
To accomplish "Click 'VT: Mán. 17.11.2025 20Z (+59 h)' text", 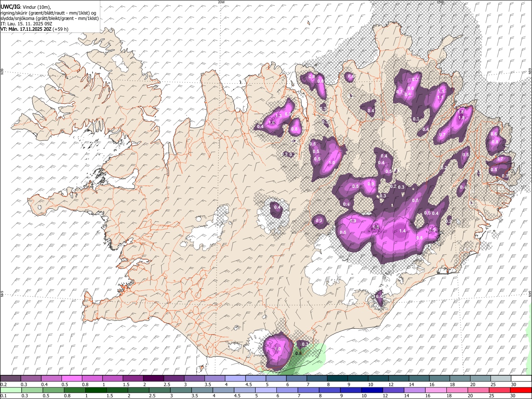I will (x=34, y=29).
